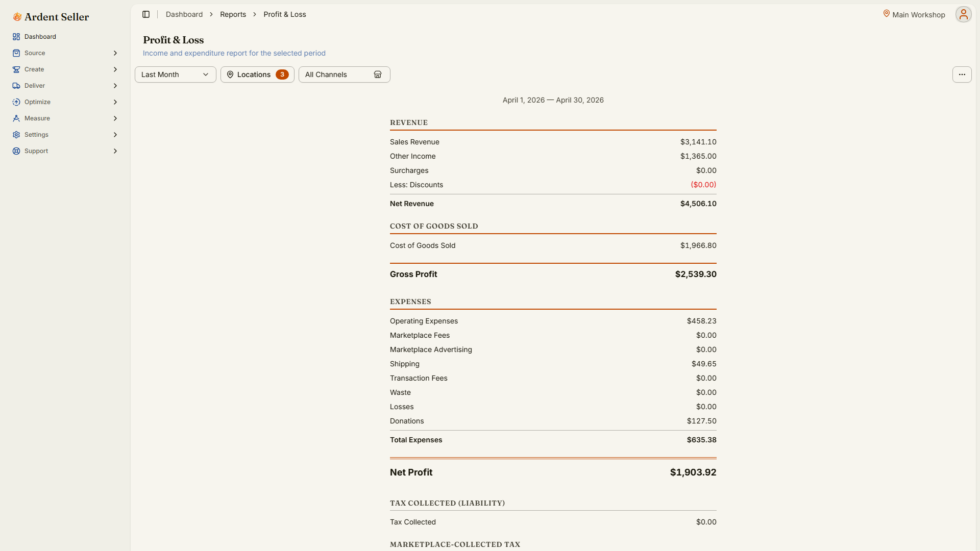Click the Net Profit amount $1,903.92

coord(693,472)
